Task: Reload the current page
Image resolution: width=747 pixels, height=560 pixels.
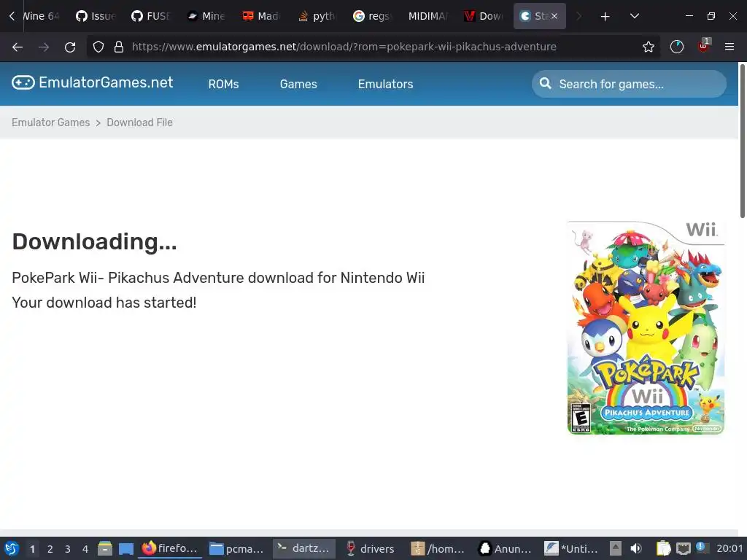Action: (70, 47)
